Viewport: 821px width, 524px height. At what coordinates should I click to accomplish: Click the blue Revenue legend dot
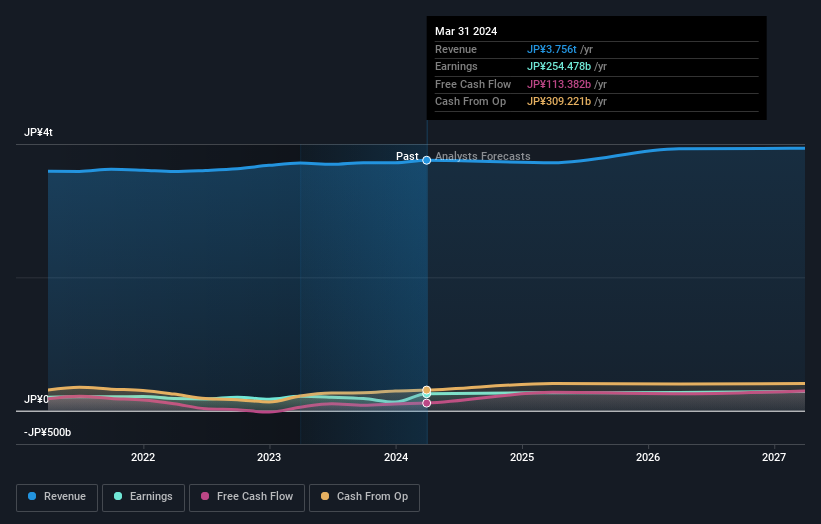[32, 496]
